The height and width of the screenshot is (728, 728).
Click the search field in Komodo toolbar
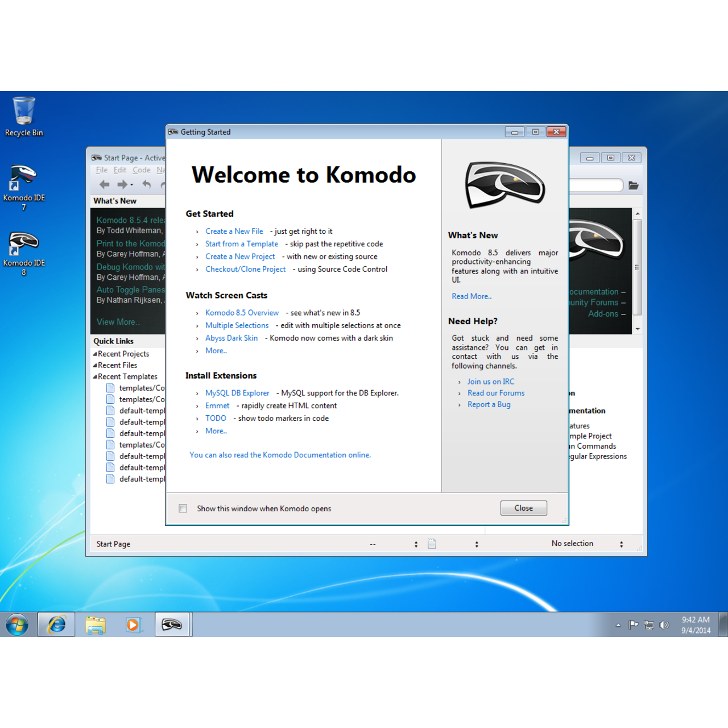click(x=595, y=185)
